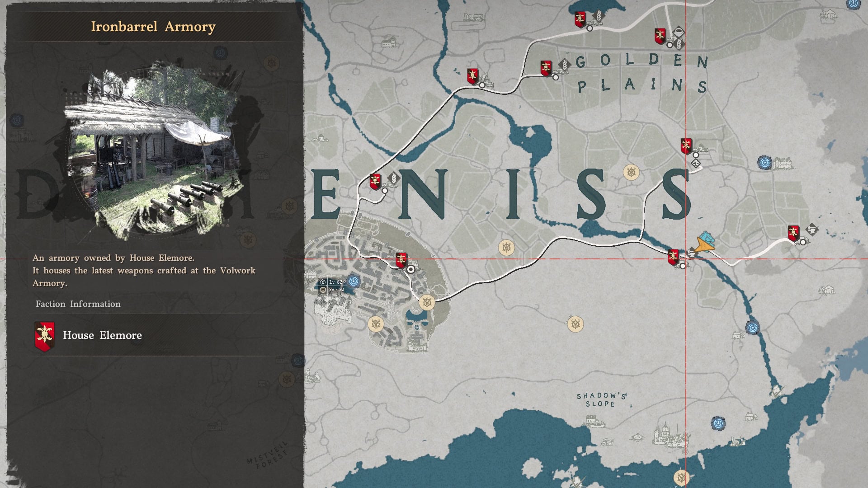Click blue fast-travel icon on south coast
This screenshot has width=868, height=488.
[718, 423]
